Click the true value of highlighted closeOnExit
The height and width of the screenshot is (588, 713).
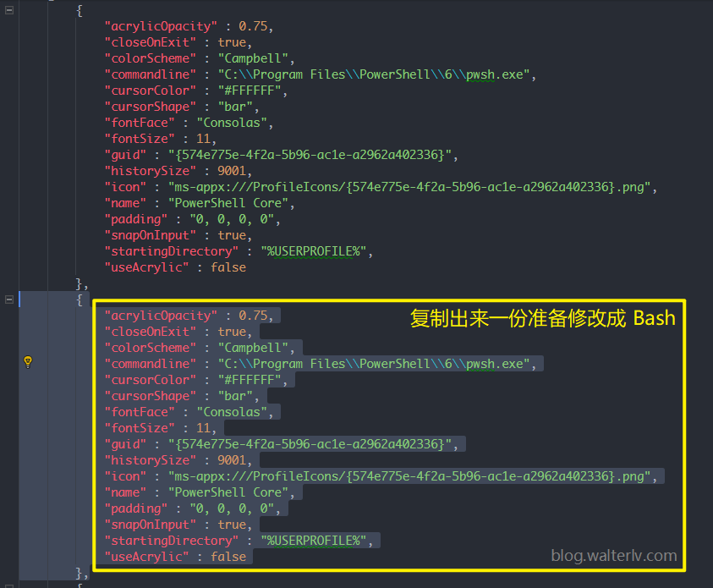click(x=232, y=332)
